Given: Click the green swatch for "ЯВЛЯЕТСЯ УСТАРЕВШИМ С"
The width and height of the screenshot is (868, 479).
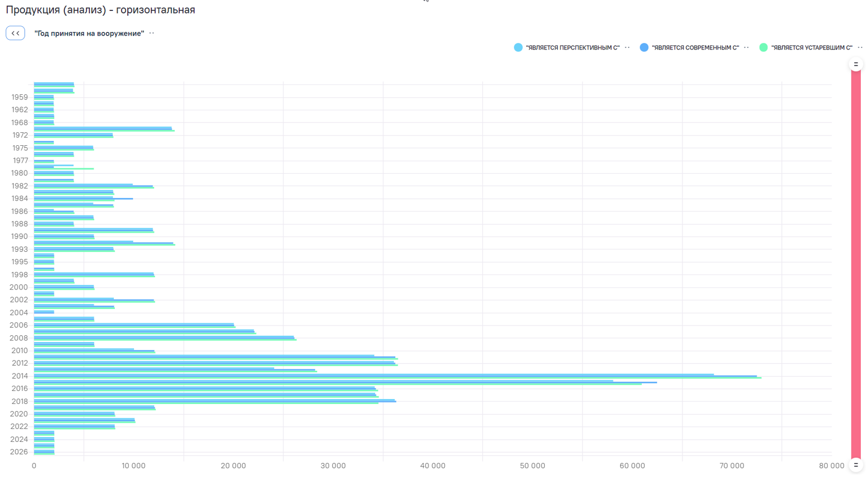Looking at the screenshot, I should pyautogui.click(x=763, y=47).
